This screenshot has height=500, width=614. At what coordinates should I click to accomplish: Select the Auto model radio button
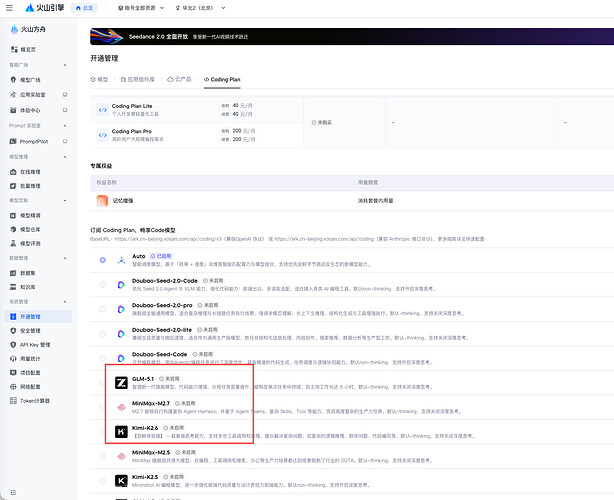(103, 260)
